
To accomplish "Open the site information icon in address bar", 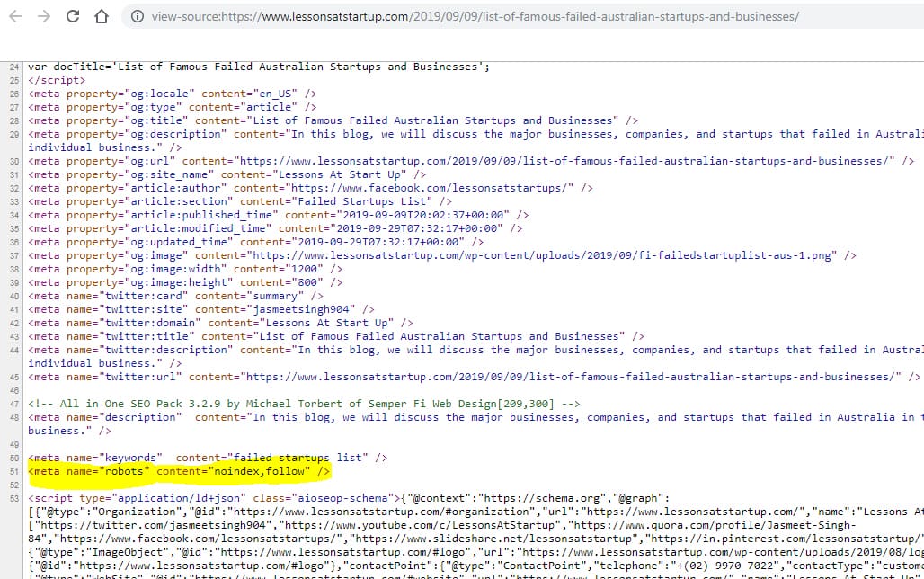I will click(137, 17).
